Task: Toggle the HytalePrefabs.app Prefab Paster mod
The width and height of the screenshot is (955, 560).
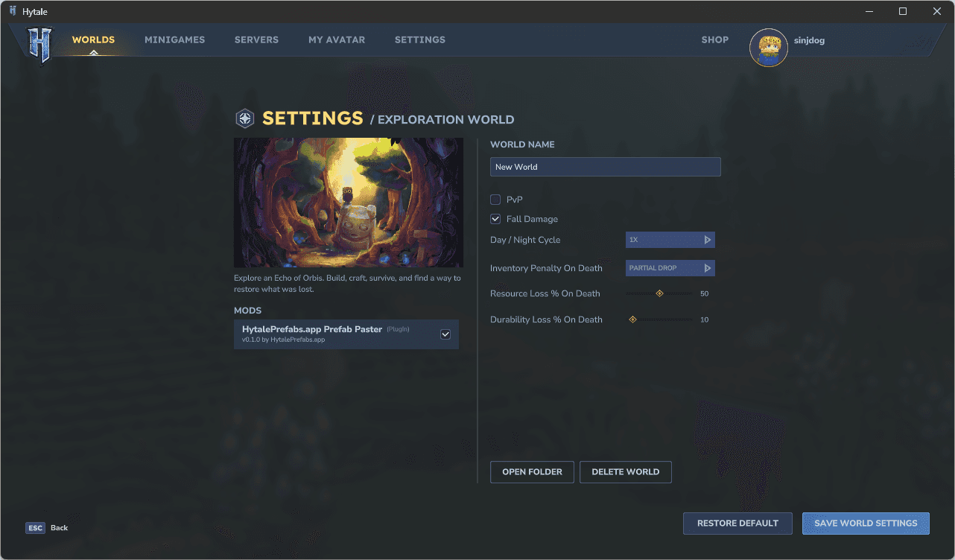Action: (x=445, y=334)
